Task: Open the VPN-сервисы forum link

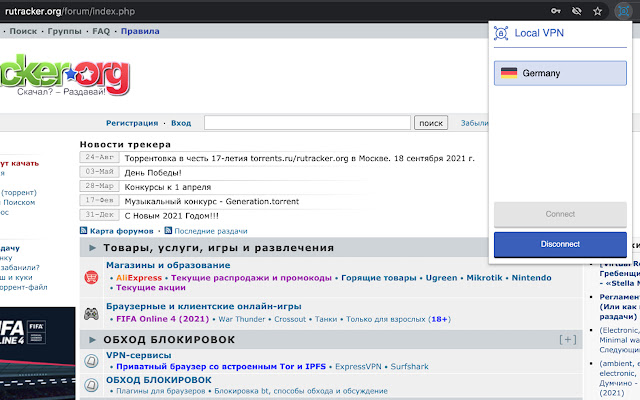Action: point(139,355)
